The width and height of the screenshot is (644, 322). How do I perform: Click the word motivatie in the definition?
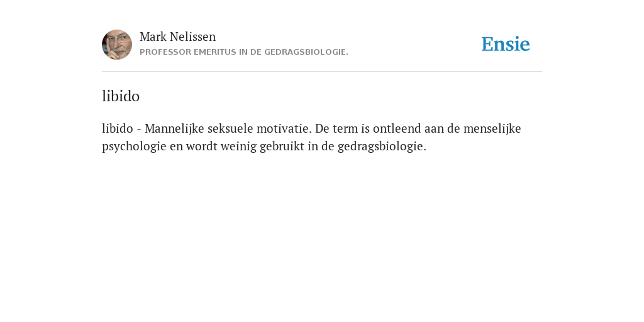[x=284, y=128]
